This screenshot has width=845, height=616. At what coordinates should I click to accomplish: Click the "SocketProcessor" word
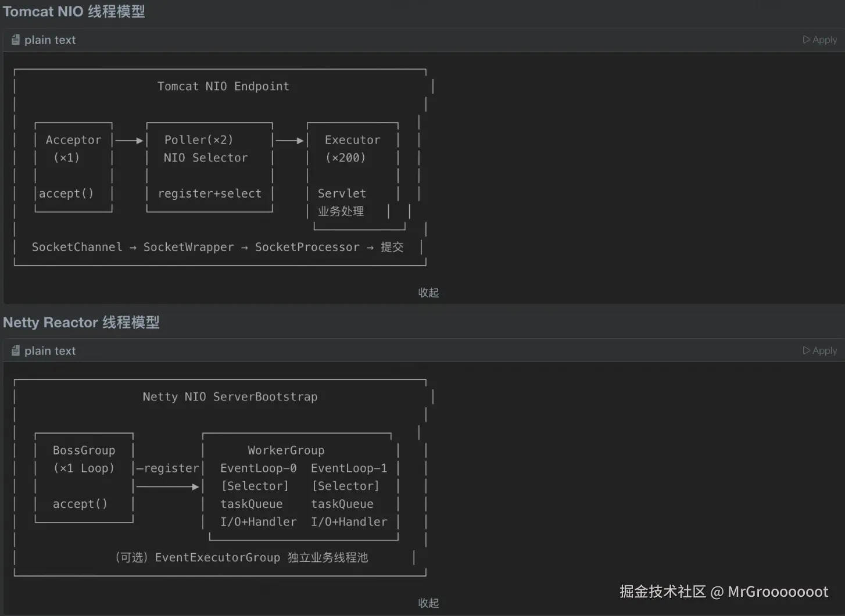(x=307, y=248)
